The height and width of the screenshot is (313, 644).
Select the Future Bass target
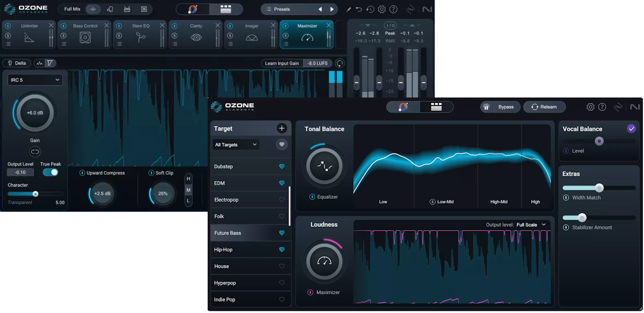pyautogui.click(x=251, y=233)
